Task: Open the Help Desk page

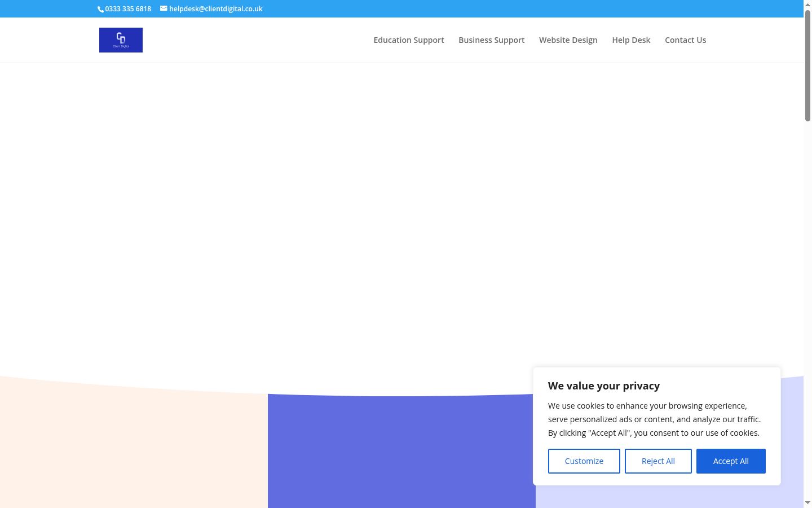Action: click(x=631, y=40)
